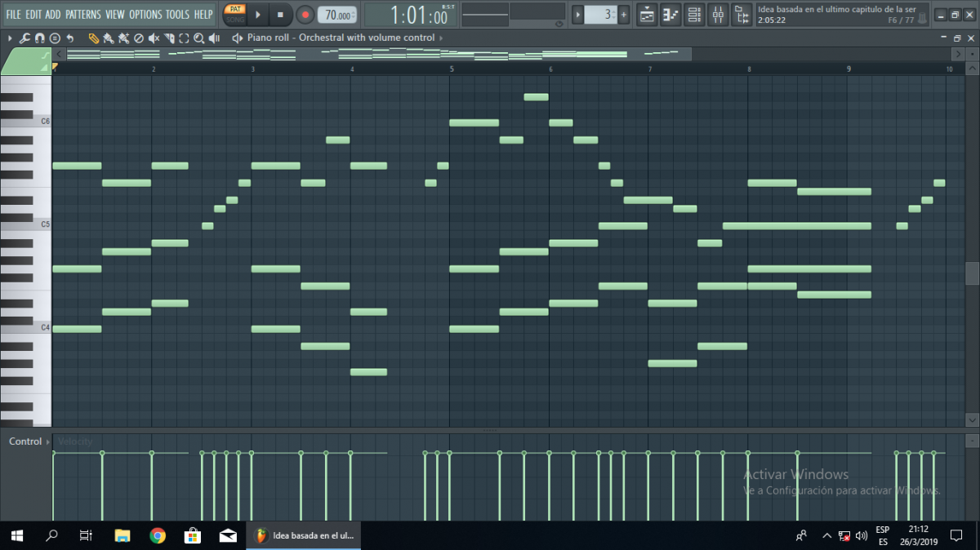Click the Stop button
The image size is (980, 550).
tap(280, 15)
